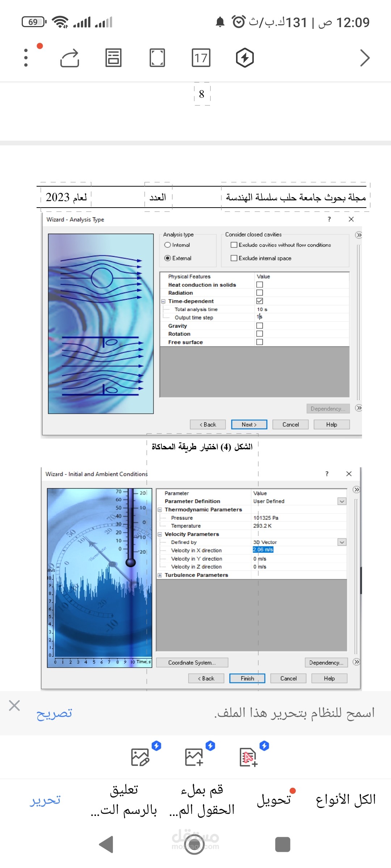
Task: Collapse Velocity Parameters node
Action: 160,534
